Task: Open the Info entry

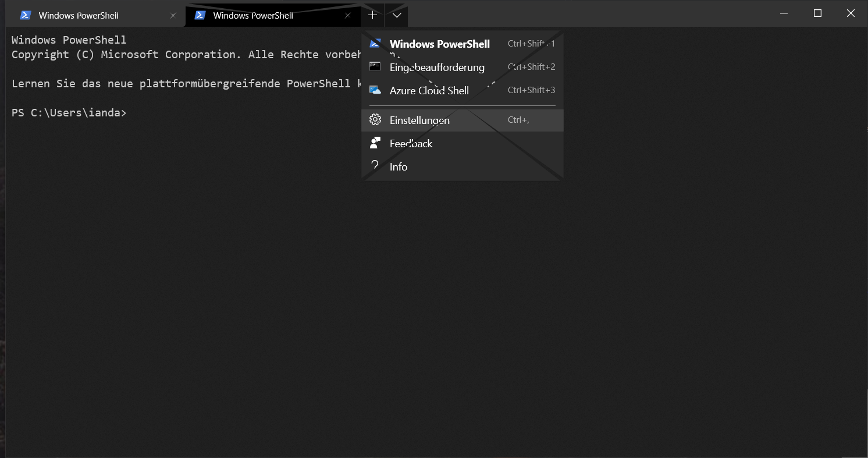Action: click(399, 166)
